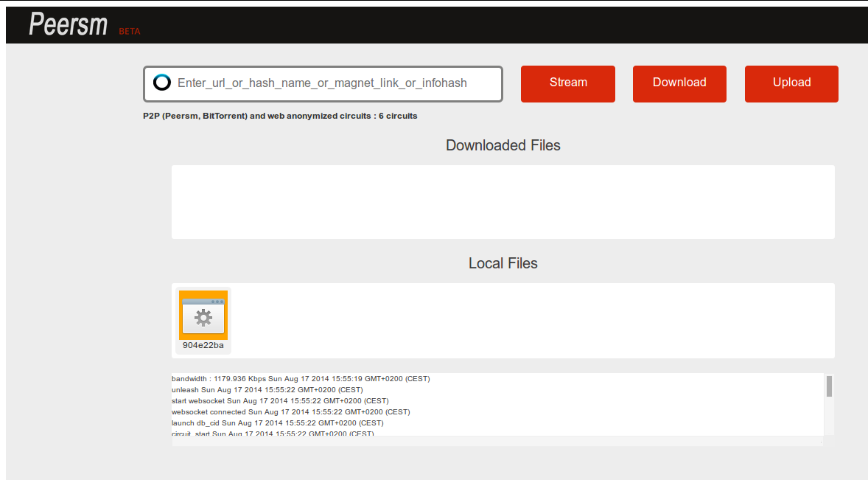Click the 904e22ba file name label
The width and height of the screenshot is (868, 480).
(203, 345)
